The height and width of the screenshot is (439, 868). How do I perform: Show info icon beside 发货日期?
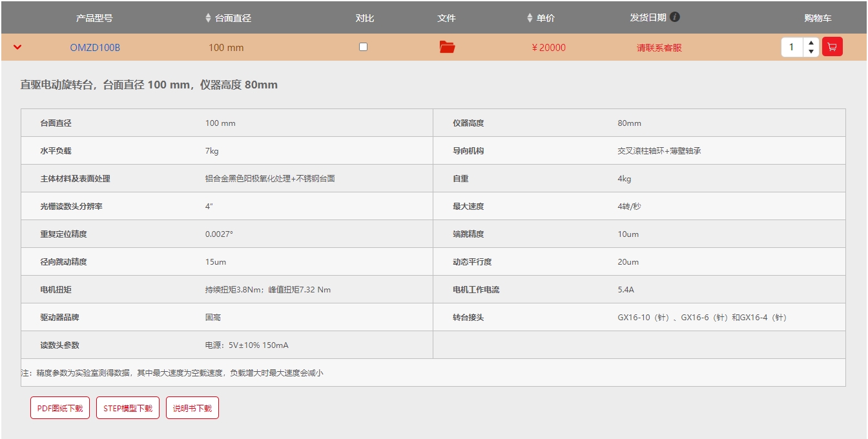675,17
